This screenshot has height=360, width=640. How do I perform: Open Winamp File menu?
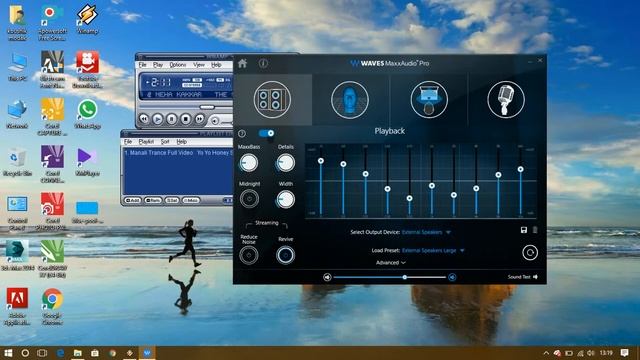(142, 65)
